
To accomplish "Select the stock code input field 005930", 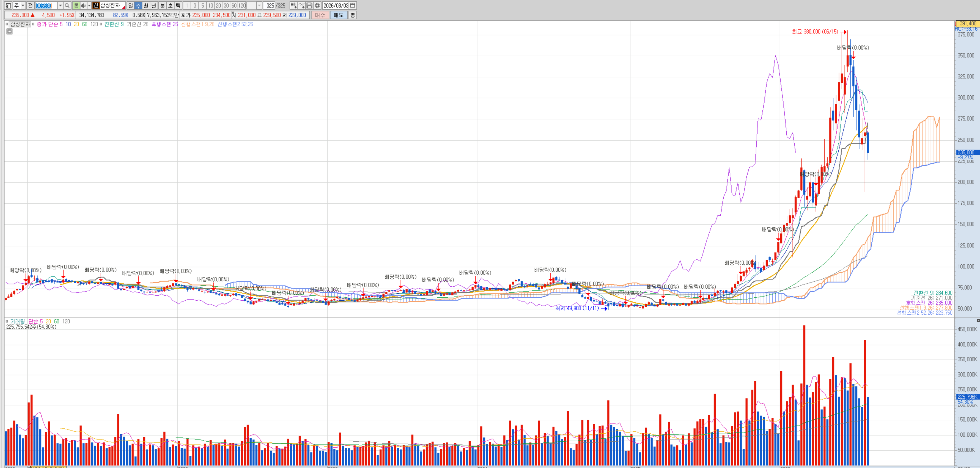I will (x=46, y=5).
